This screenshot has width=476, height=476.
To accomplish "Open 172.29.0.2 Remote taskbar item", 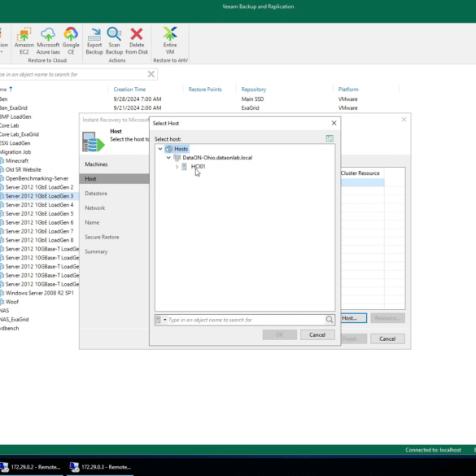I will 32,467.
